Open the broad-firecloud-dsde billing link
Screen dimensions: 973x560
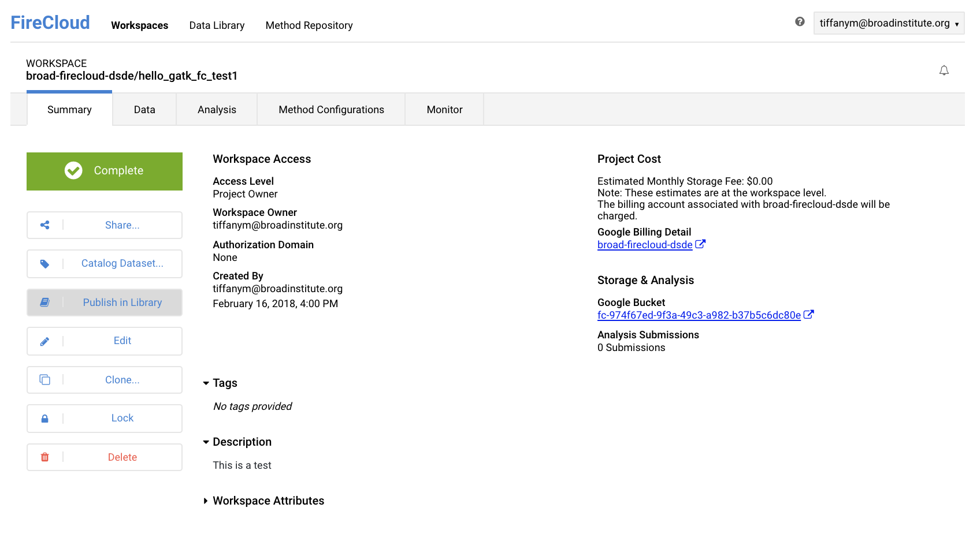coord(645,245)
